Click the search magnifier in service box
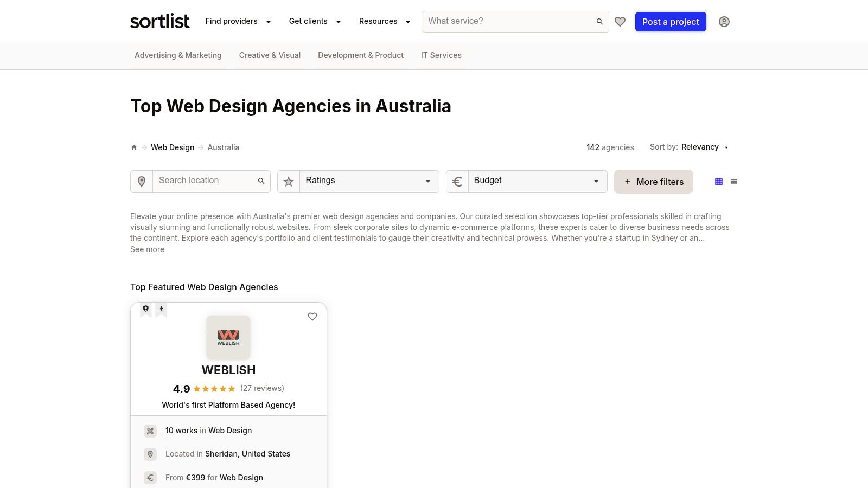This screenshot has width=868, height=488. point(599,22)
